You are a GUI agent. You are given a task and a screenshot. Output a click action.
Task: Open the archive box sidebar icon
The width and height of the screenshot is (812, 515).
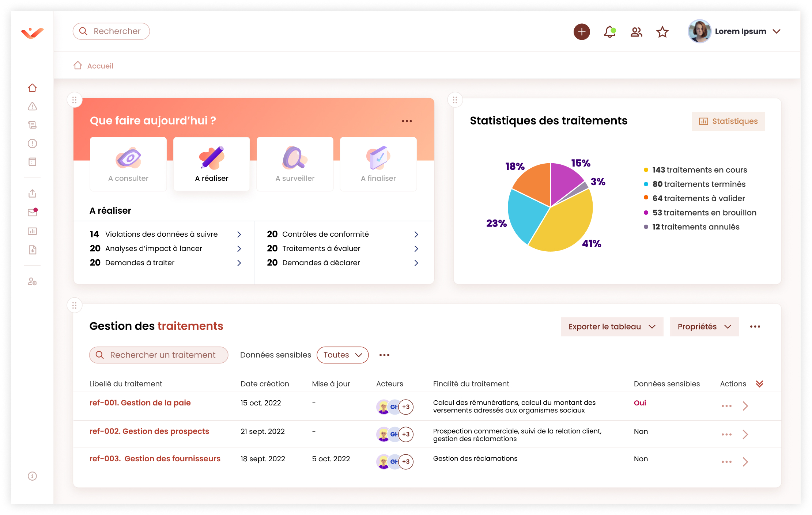point(32,162)
